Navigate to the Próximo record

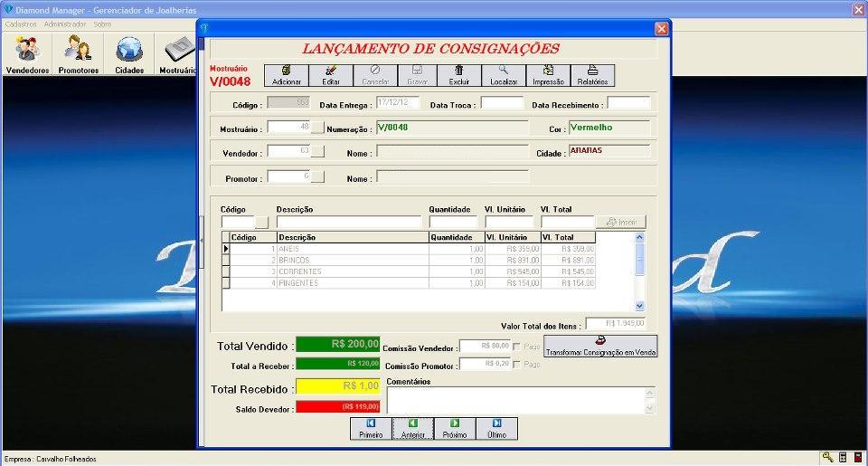click(455, 428)
